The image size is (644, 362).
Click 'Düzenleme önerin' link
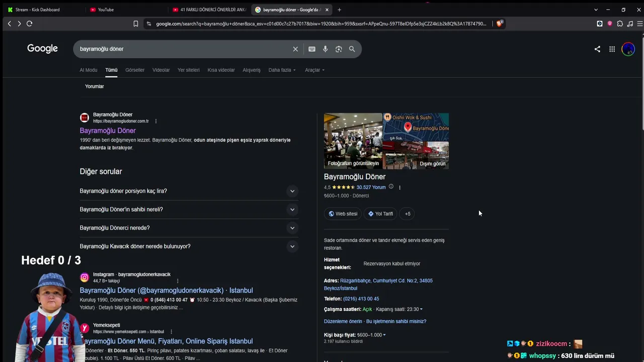click(x=343, y=321)
